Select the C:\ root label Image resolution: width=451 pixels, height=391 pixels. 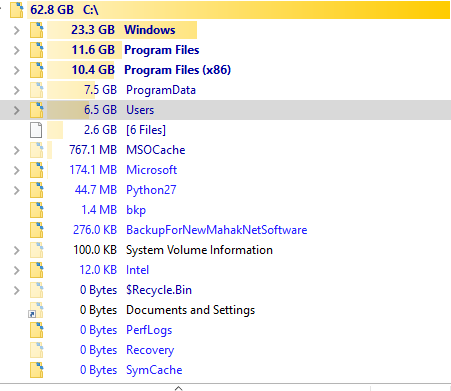point(91,10)
